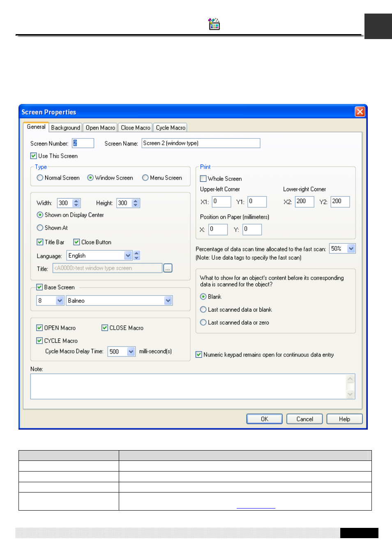Open the base screen number dropdown showing 8

50,301
